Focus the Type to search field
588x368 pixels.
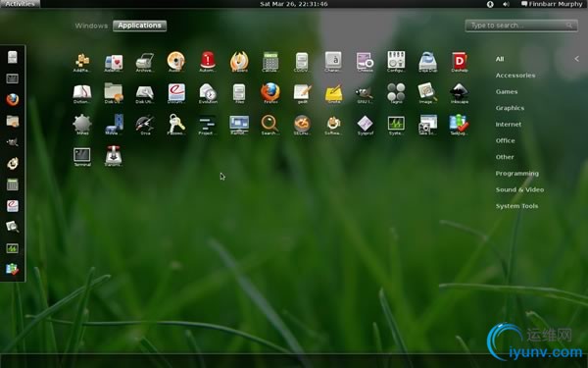click(521, 26)
